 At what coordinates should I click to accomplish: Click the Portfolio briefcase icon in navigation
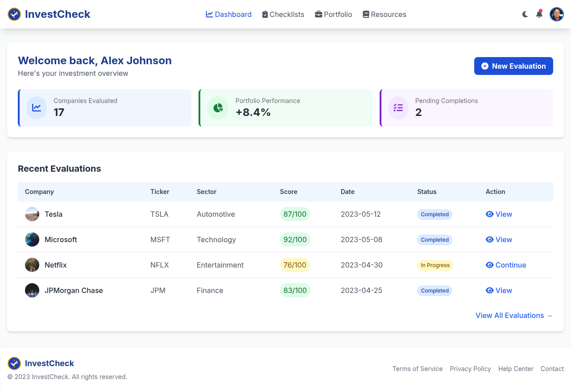pos(319,14)
